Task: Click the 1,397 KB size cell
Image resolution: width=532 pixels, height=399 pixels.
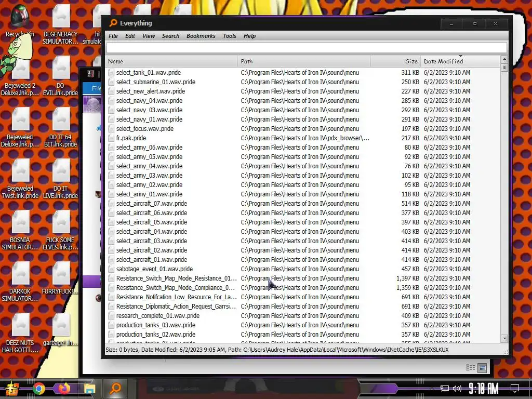Action: (x=408, y=278)
